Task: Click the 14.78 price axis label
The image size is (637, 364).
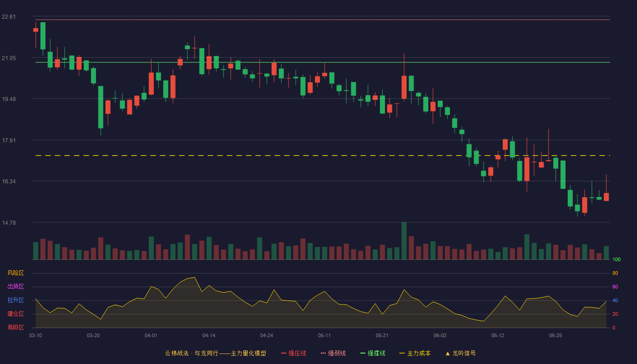Action: [x=9, y=223]
